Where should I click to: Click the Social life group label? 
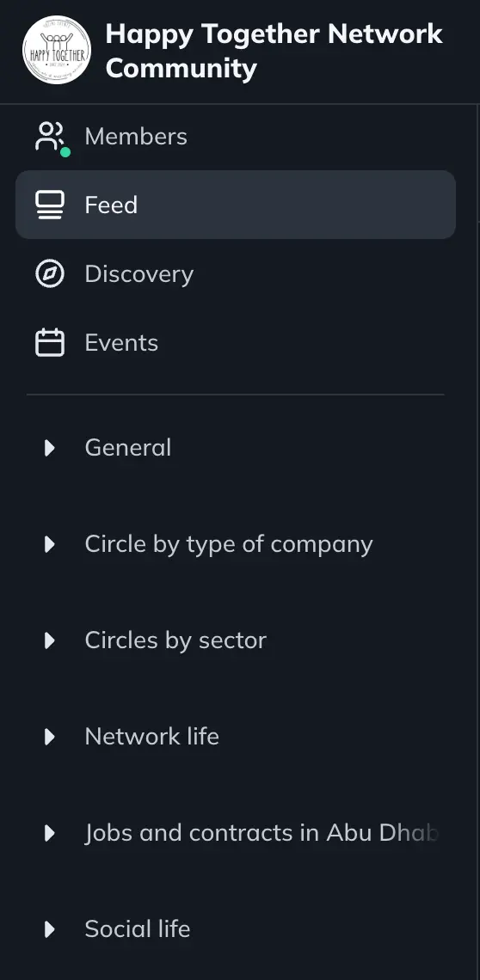[x=138, y=928]
